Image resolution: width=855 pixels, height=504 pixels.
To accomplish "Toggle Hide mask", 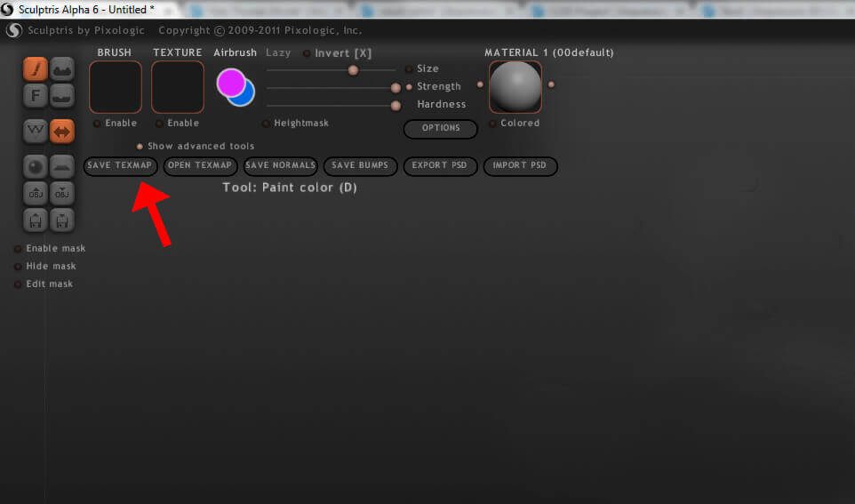I will [x=18, y=266].
